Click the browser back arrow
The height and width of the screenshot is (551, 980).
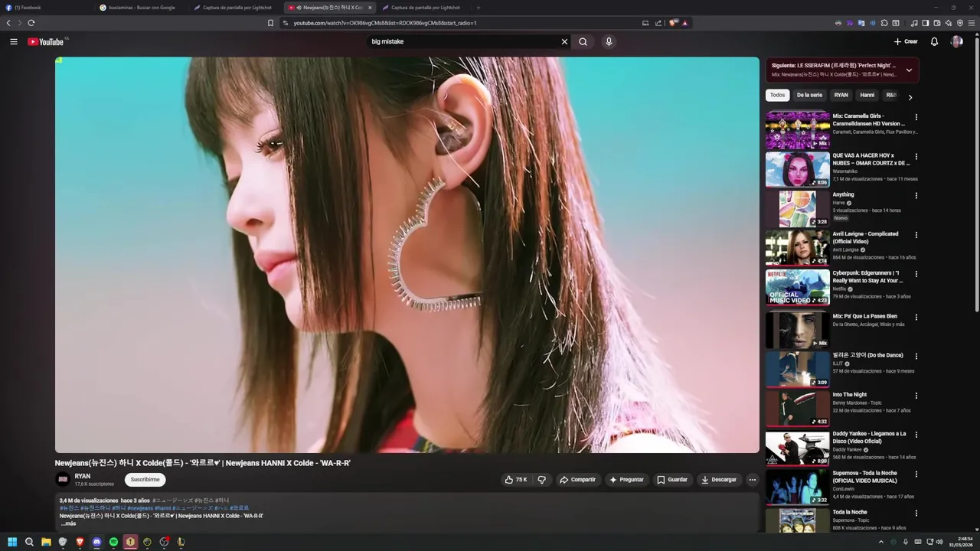[8, 23]
